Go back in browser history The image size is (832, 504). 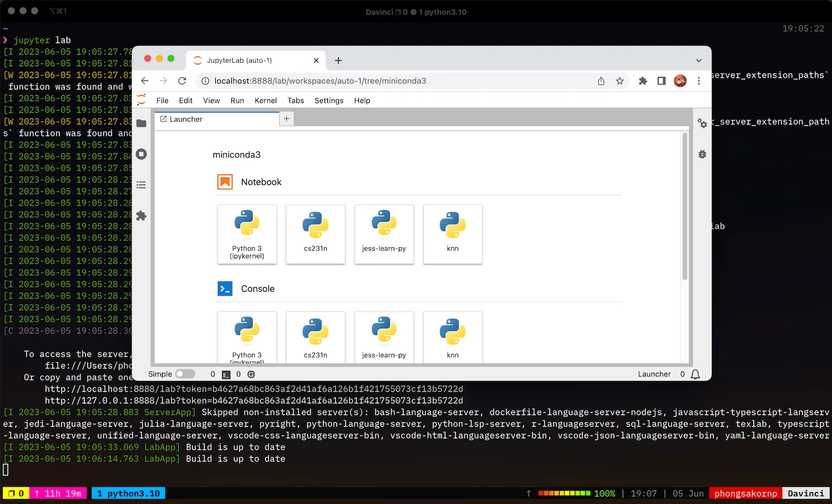145,81
